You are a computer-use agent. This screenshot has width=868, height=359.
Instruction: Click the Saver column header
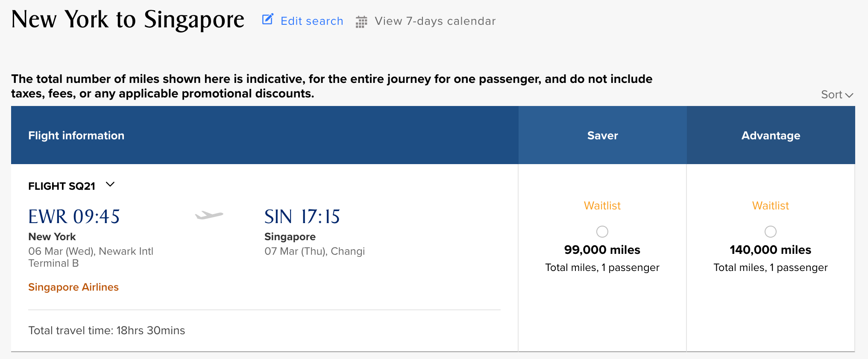coord(602,135)
